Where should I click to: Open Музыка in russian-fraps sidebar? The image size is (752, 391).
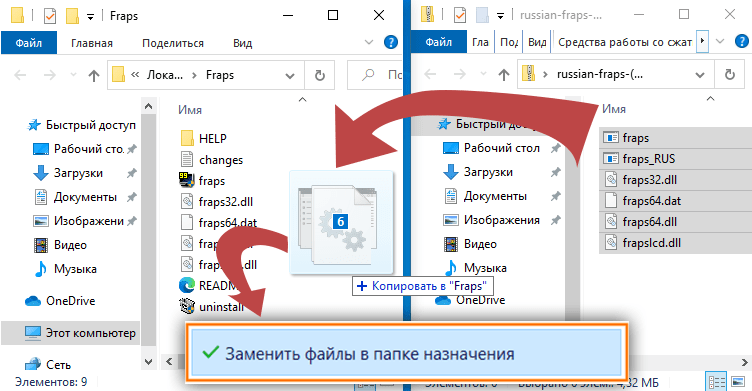[x=476, y=268]
